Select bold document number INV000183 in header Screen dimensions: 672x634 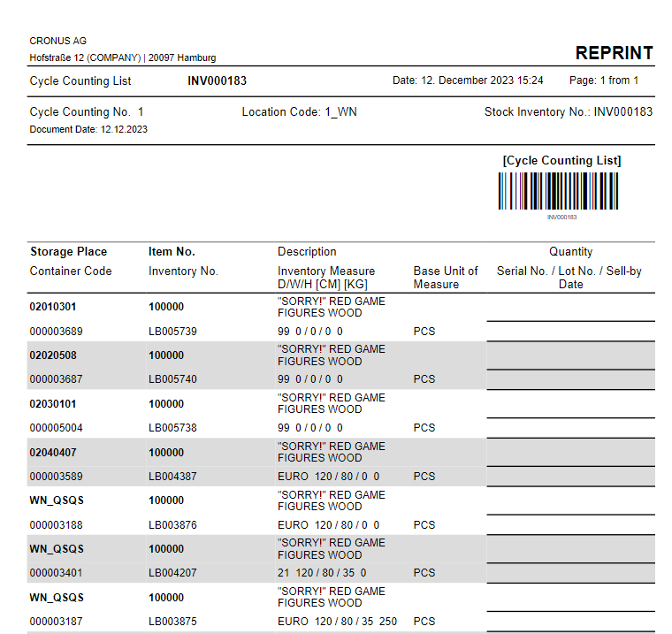(x=217, y=80)
